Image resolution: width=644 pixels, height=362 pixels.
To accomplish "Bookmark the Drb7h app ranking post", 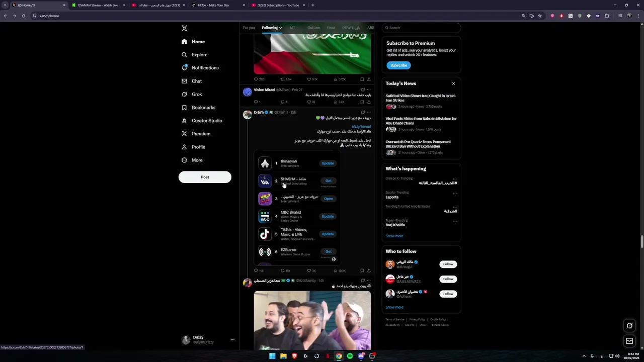I will click(362, 270).
